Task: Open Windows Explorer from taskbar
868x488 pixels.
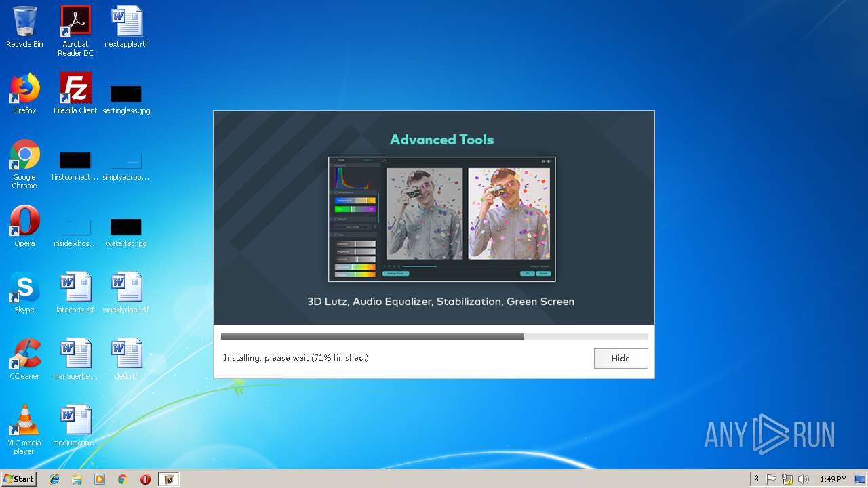Action: point(77,479)
